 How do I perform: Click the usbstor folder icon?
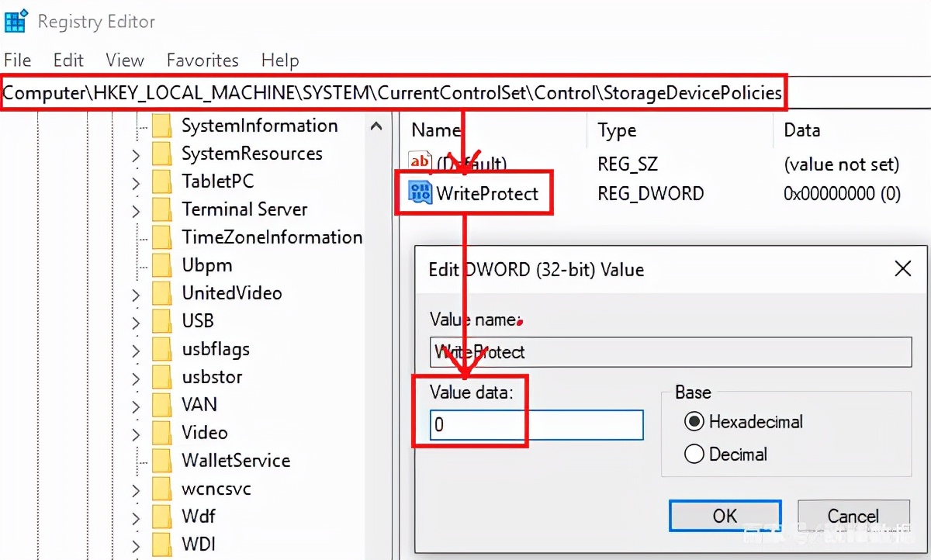(x=161, y=377)
